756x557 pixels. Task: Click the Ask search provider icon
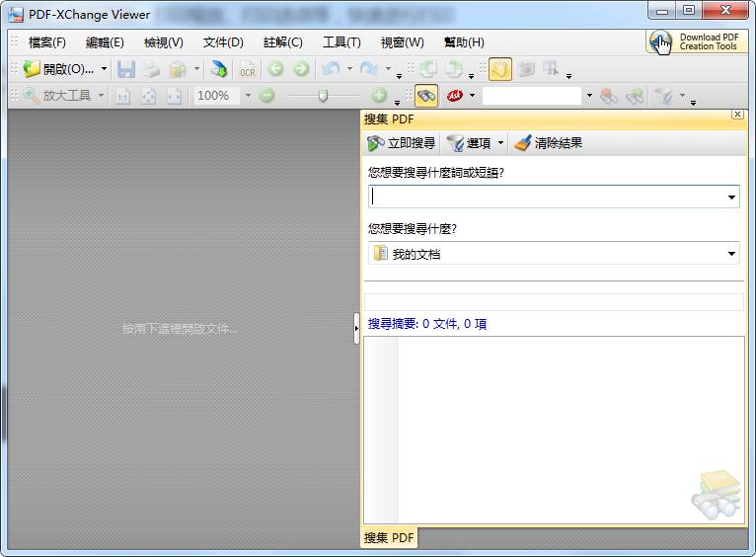pyautogui.click(x=455, y=96)
